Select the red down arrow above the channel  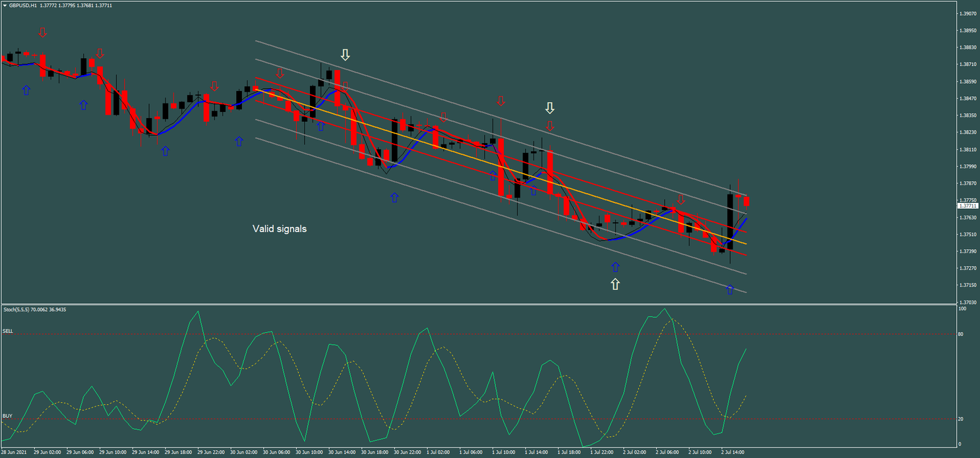pos(280,72)
